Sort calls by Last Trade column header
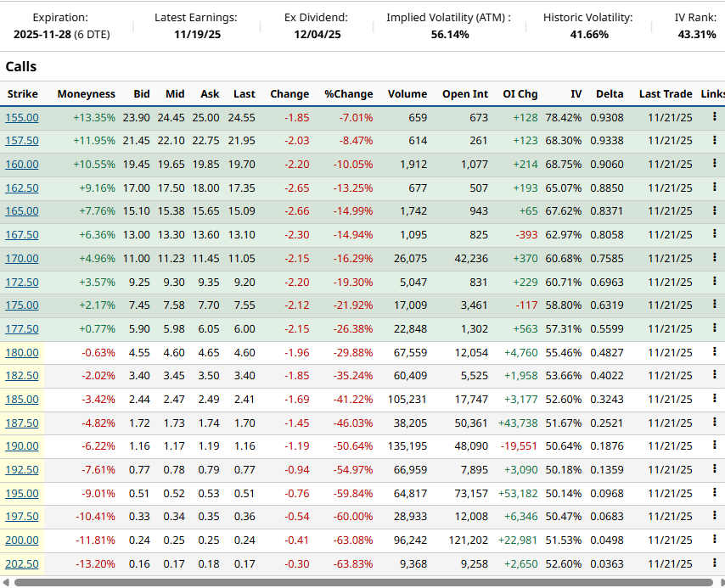Screen dimensions: 725x588 coord(666,94)
